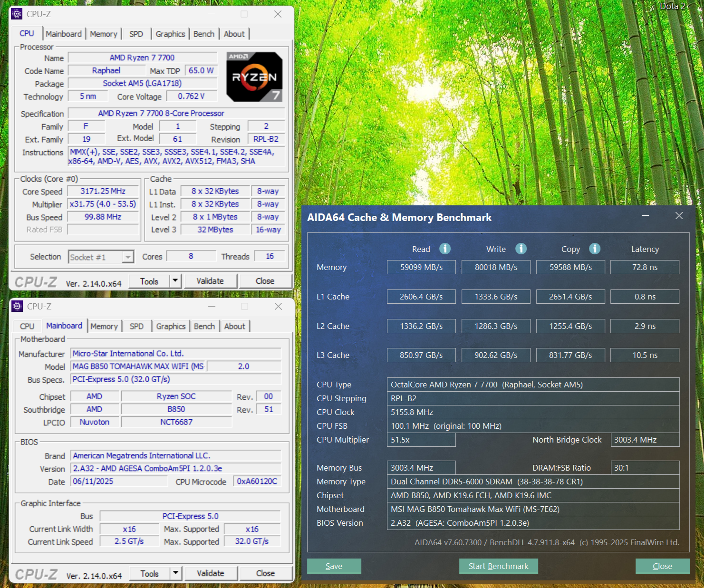Click Close button in bottom CPU-Z
This screenshot has width=704, height=588.
(x=266, y=573)
